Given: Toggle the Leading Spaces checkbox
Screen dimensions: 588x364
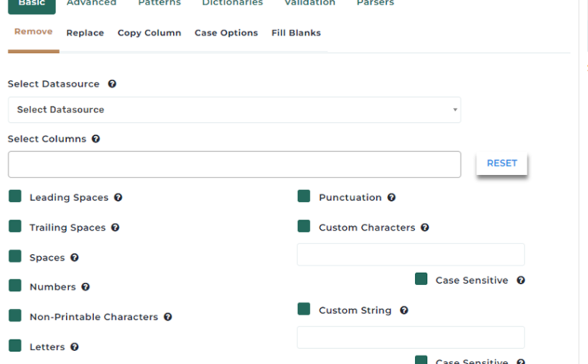Looking at the screenshot, I should click(15, 197).
